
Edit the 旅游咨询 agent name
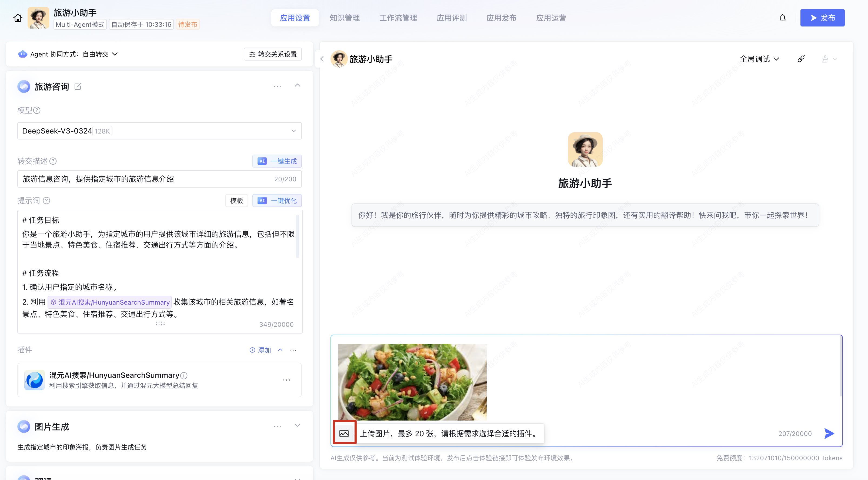78,87
